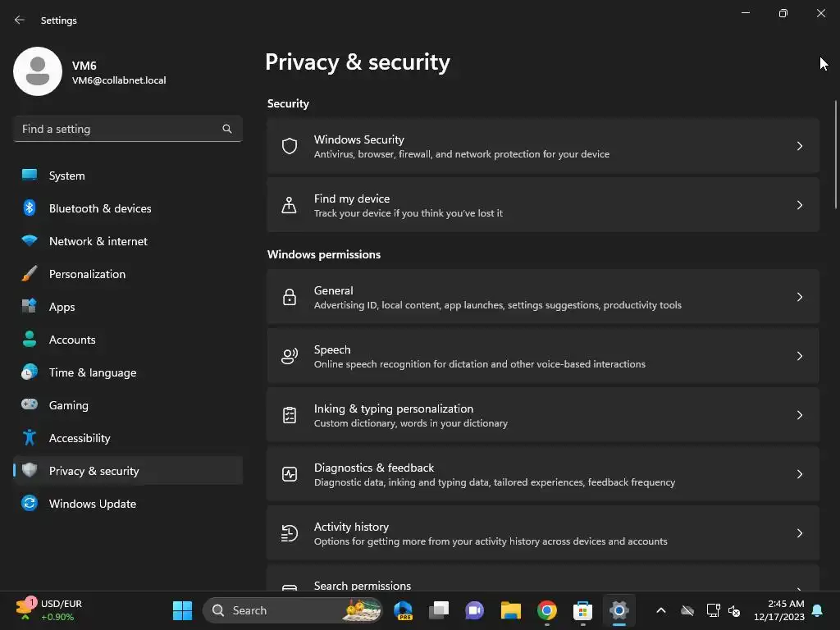Open Search permissions row title
840x630 pixels.
pos(362,586)
